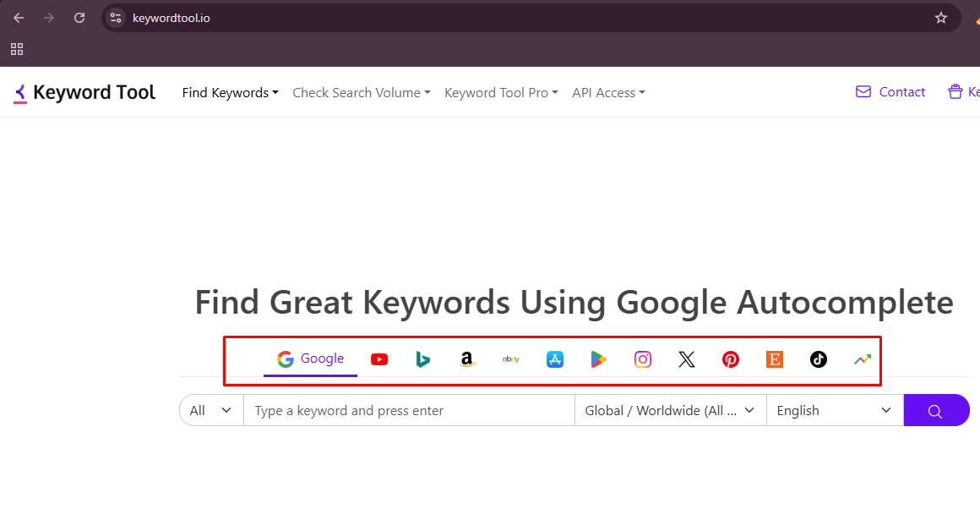This screenshot has height=520, width=980.
Task: Select the YouTube keyword source icon
Action: coord(379,359)
